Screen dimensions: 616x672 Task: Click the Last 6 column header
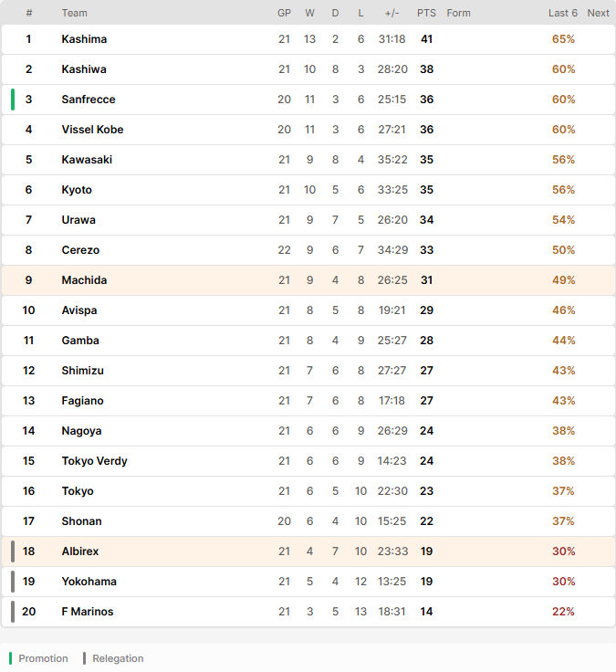(563, 14)
